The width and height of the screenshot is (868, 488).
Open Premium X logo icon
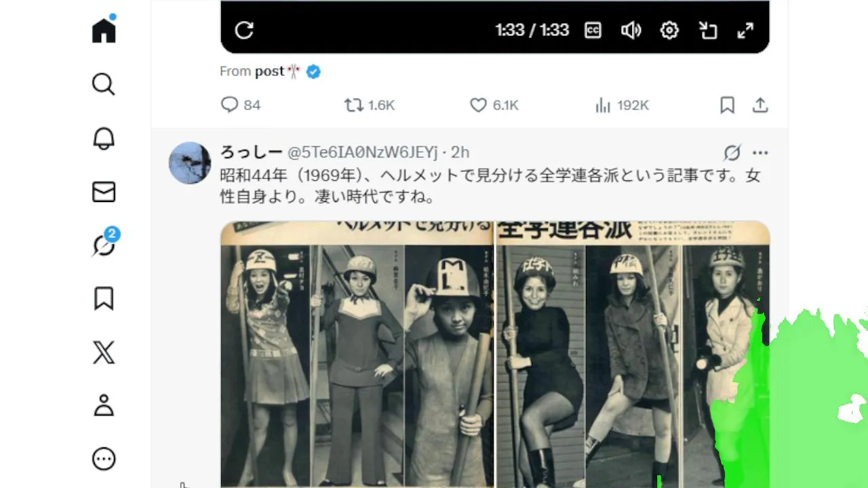(x=104, y=352)
